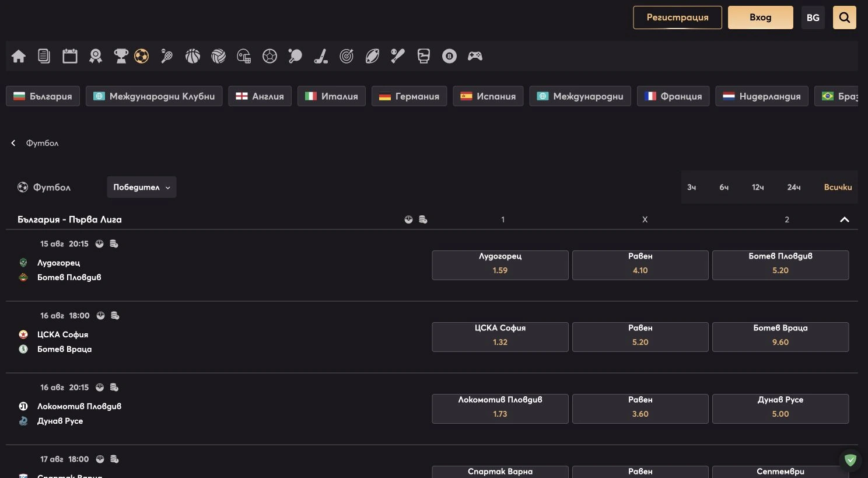The height and width of the screenshot is (478, 868).
Task: Open coins icon for ЦСКА София match
Action: [x=115, y=316]
